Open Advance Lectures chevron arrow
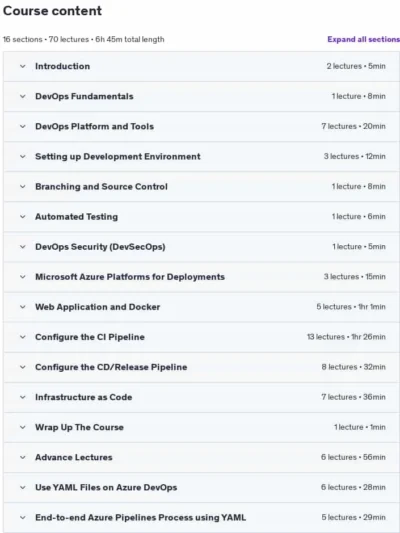 23,458
